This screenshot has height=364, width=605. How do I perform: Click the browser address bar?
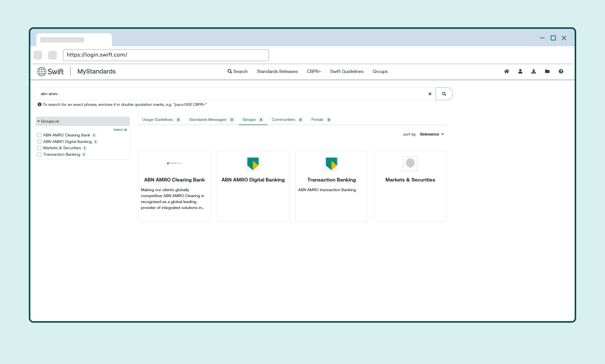tap(166, 55)
